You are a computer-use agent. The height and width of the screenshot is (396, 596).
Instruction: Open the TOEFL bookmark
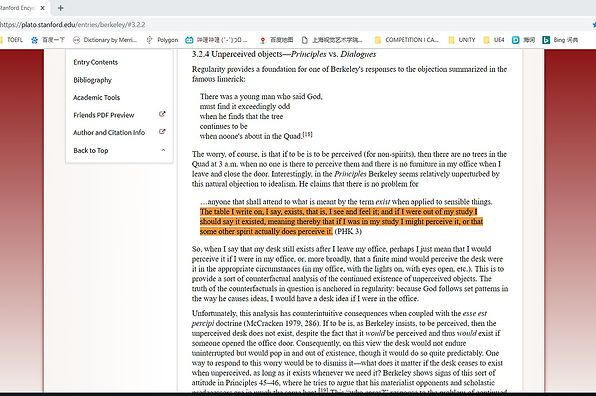12,40
